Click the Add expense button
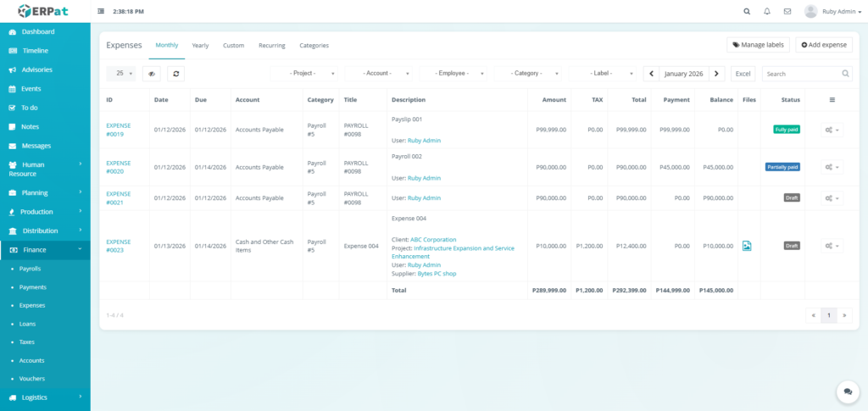Screen dimensions: 868x411 coord(823,45)
